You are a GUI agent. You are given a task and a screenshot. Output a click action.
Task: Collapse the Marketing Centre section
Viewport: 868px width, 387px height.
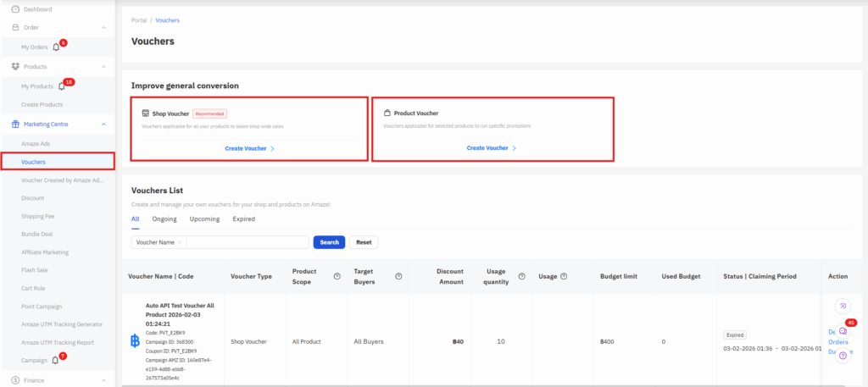[x=103, y=124]
